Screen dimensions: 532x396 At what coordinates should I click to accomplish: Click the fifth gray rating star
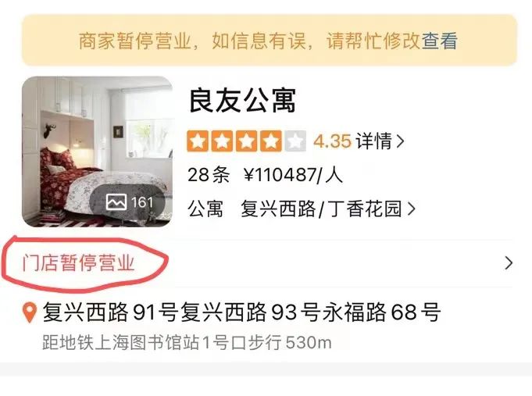(x=295, y=141)
